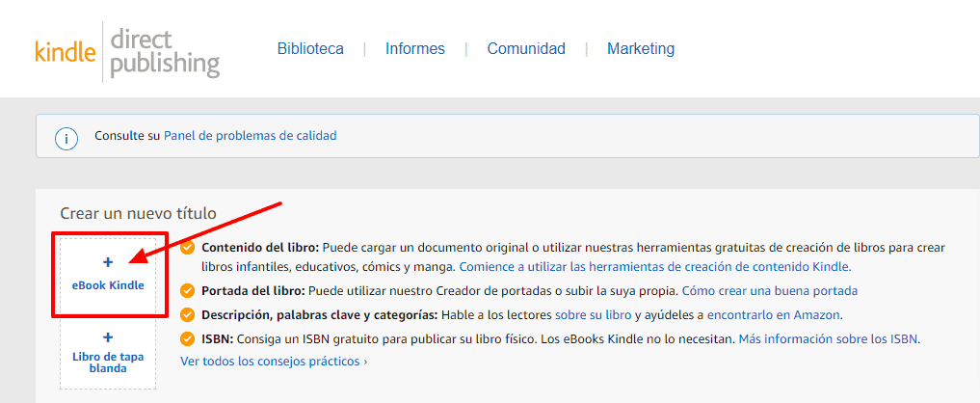The width and height of the screenshot is (980, 403).
Task: Open the Biblioteca menu item
Action: coord(310,49)
